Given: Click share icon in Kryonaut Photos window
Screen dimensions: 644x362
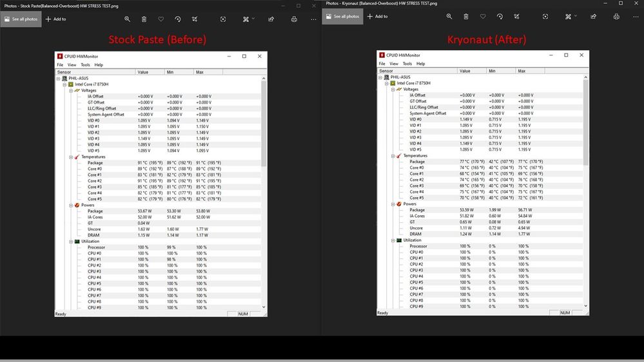Looking at the screenshot, I should coord(594,16).
